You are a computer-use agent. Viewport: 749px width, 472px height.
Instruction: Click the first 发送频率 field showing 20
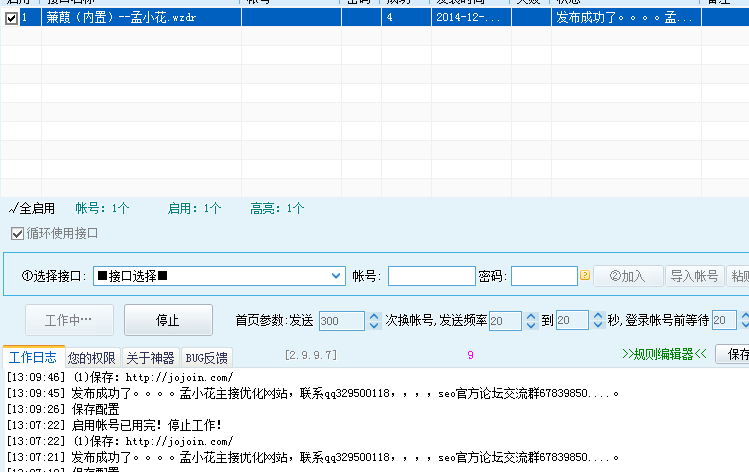505,321
